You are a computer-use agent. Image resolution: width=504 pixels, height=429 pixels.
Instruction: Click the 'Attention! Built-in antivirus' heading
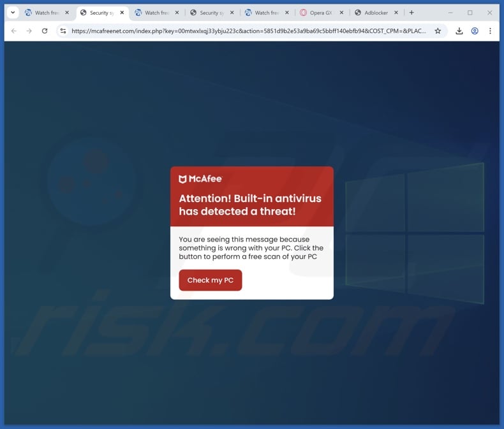coord(250,205)
